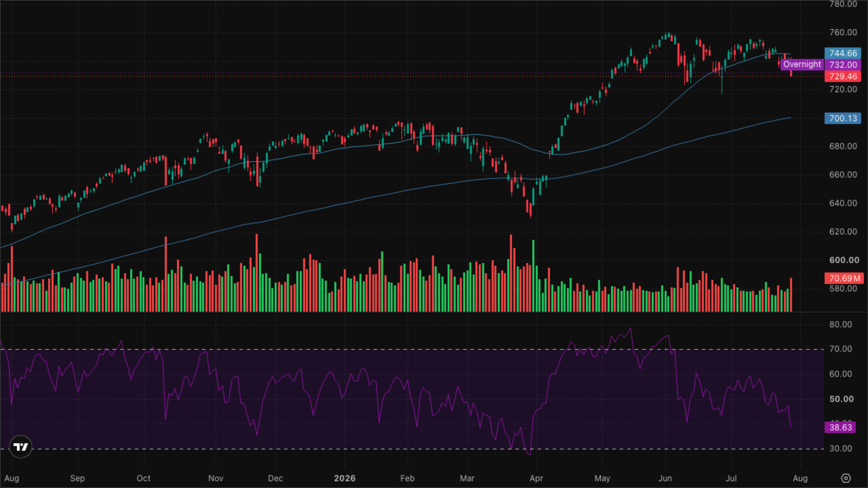Click the 620.00 price scale label

843,231
